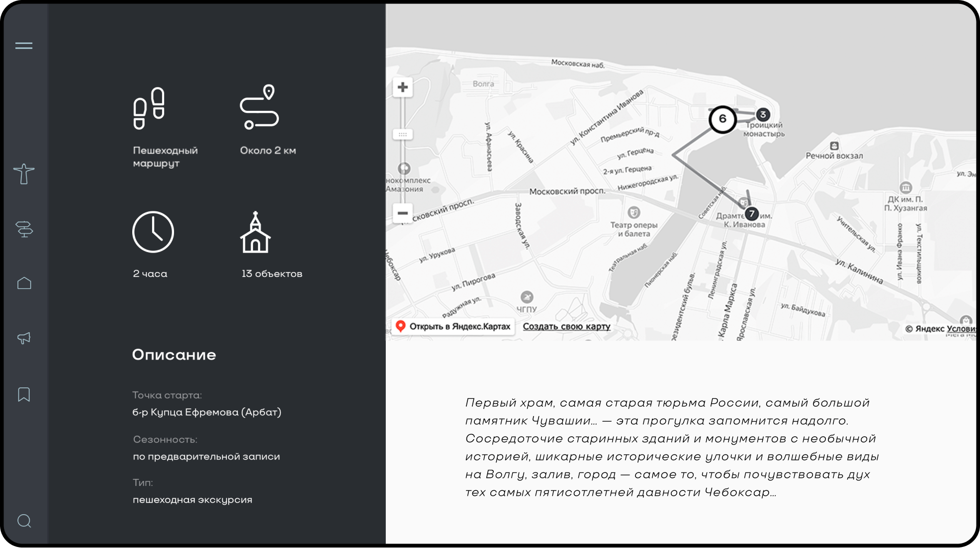Select map marker number 6
Screen dimensions: 980x548
click(722, 118)
